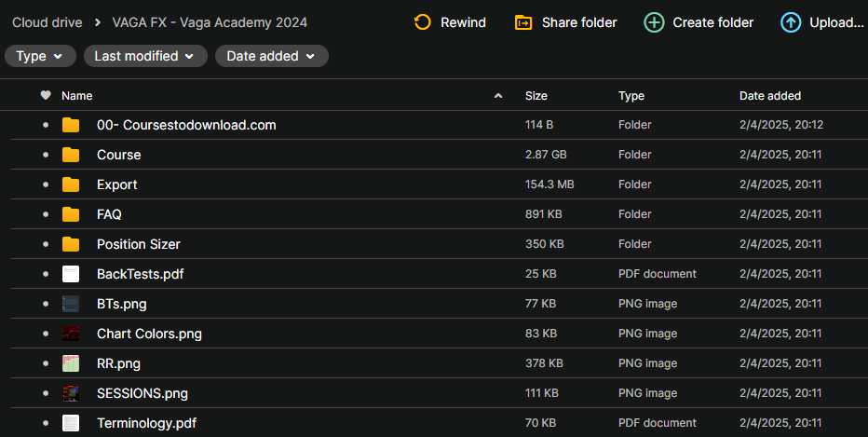Image resolution: width=868 pixels, height=437 pixels.
Task: Sort by the Size column header
Action: click(536, 96)
